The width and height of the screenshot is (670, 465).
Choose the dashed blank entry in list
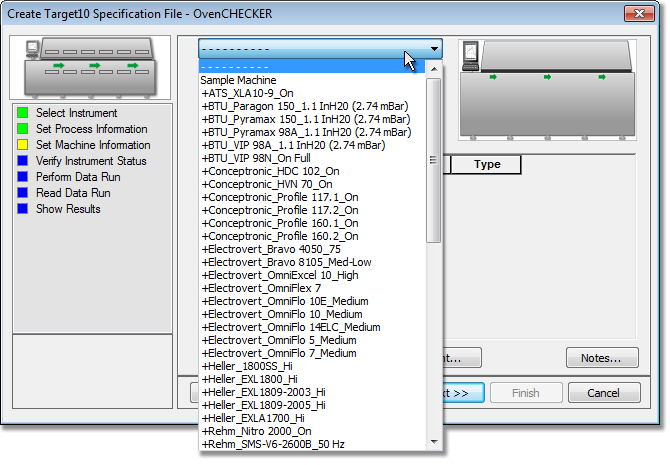[x=312, y=67]
